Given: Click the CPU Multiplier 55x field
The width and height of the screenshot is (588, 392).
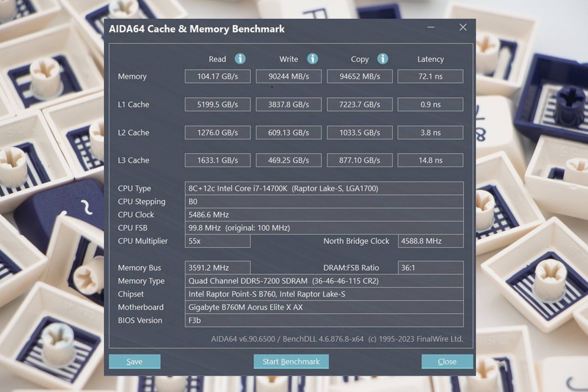Looking at the screenshot, I should pyautogui.click(x=217, y=241).
